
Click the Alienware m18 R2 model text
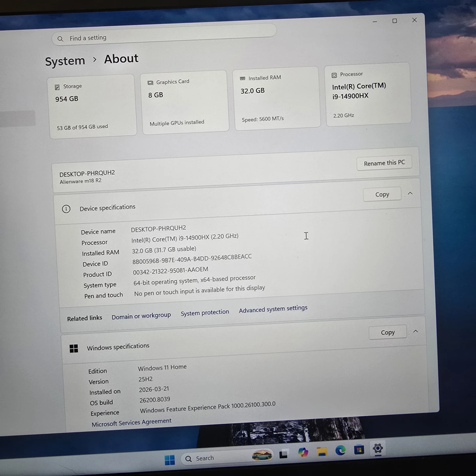81,181
